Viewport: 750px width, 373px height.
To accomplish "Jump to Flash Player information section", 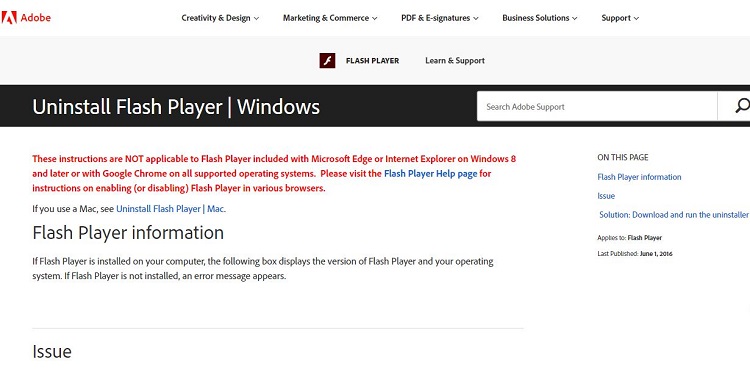I will tap(639, 177).
